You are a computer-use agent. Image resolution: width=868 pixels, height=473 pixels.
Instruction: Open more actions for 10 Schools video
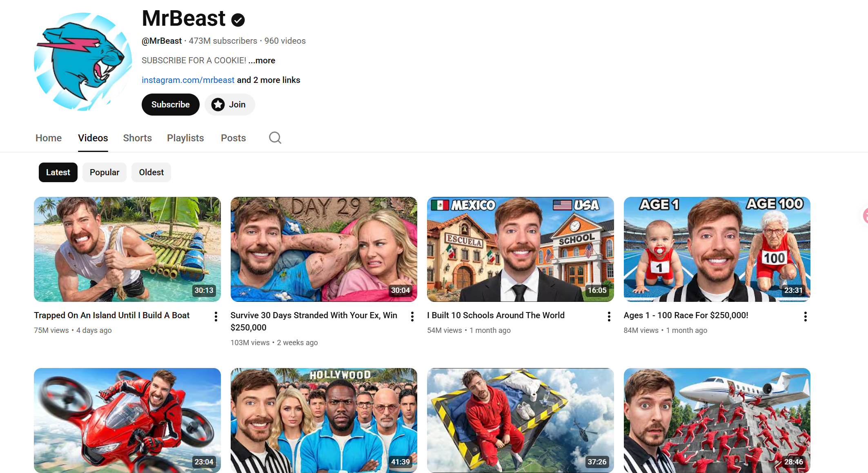click(609, 317)
